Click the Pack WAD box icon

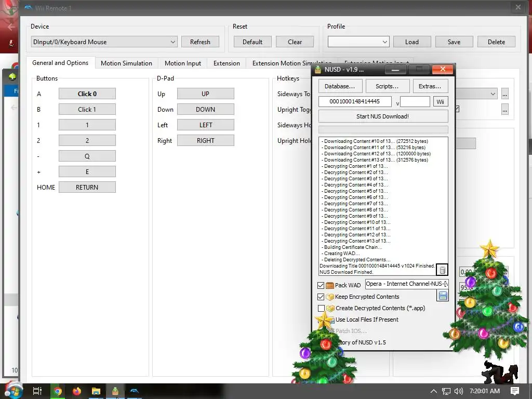click(x=330, y=285)
